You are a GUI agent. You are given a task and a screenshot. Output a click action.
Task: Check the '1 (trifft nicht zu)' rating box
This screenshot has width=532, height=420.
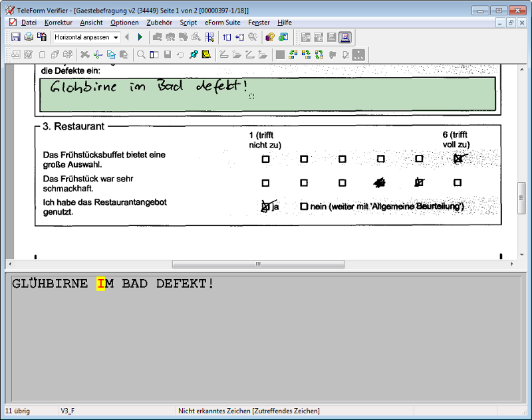[x=265, y=158]
